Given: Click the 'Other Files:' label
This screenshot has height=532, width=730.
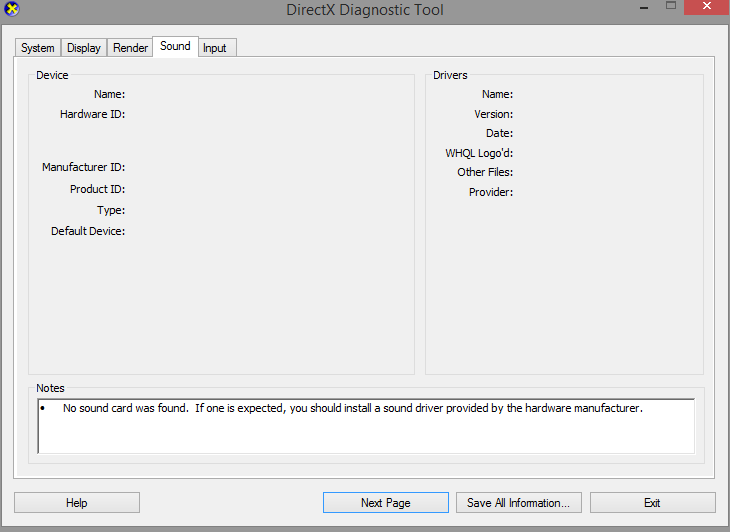Looking at the screenshot, I should pos(485,172).
